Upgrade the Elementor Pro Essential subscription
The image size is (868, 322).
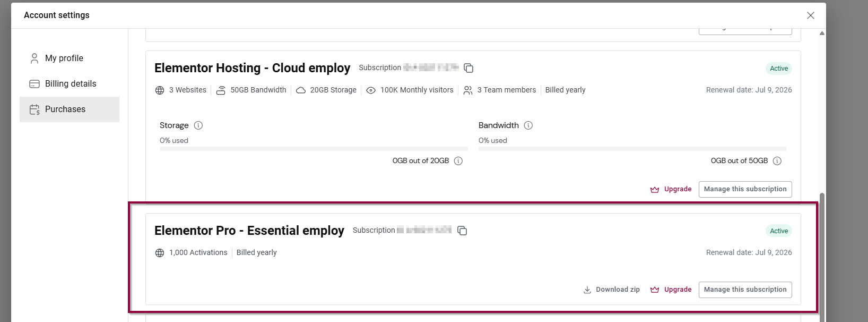click(671, 290)
